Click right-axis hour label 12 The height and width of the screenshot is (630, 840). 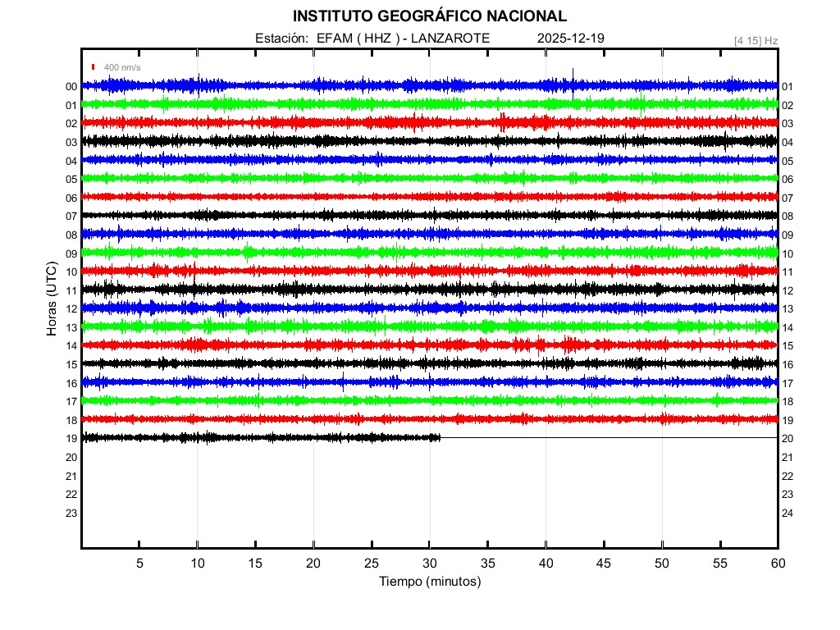point(787,291)
